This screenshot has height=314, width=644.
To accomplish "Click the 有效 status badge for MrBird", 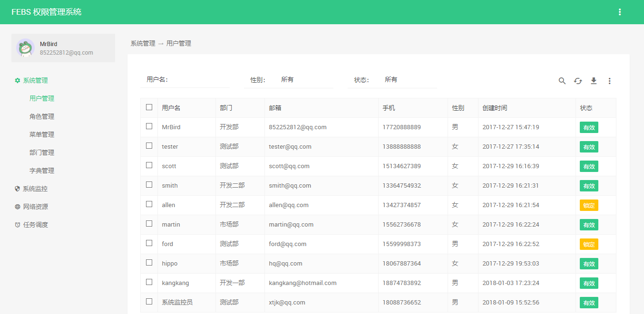I will pos(589,127).
